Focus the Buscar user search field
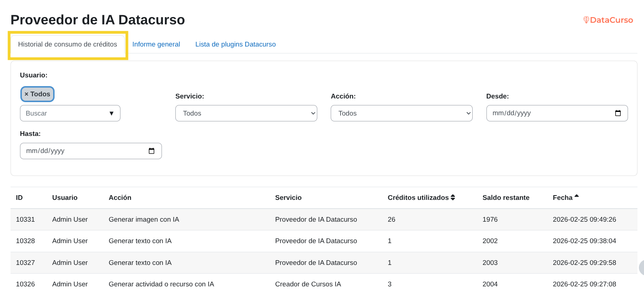 point(62,113)
